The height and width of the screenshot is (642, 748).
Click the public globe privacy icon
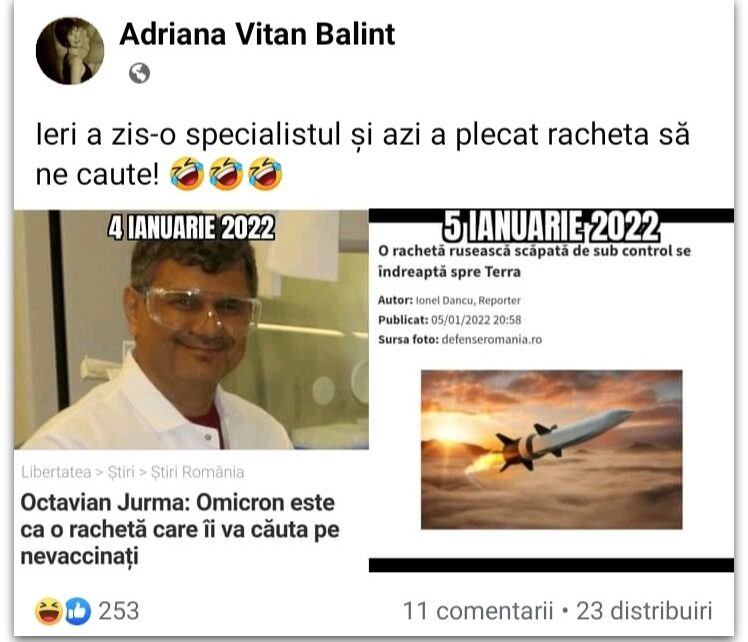pos(139,73)
